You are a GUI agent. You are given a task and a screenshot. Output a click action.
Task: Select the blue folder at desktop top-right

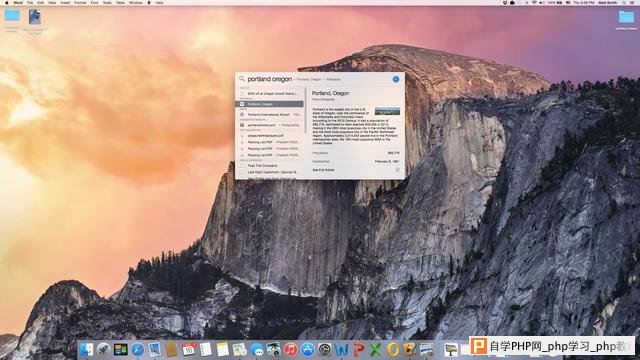[626, 17]
